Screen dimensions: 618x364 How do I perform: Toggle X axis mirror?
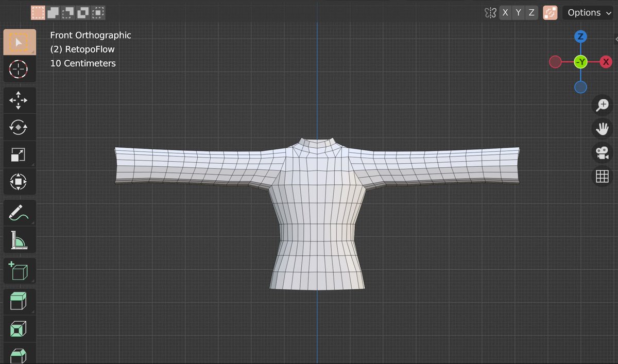click(x=505, y=13)
